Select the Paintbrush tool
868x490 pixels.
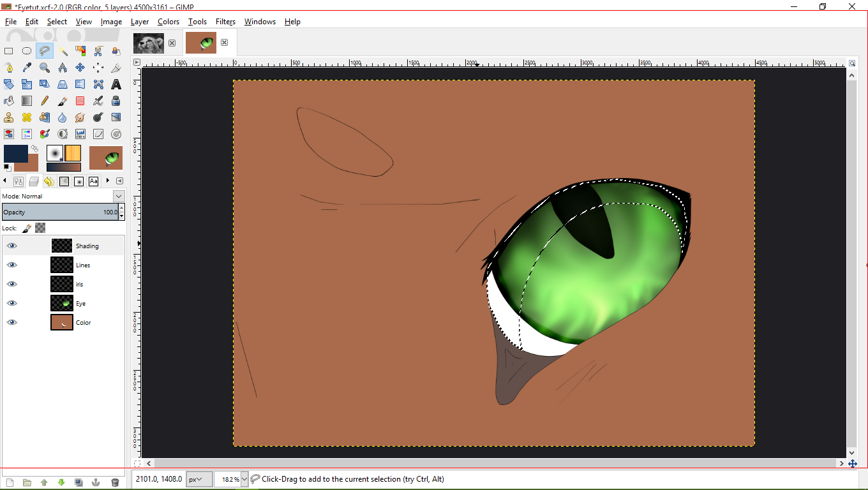click(63, 100)
